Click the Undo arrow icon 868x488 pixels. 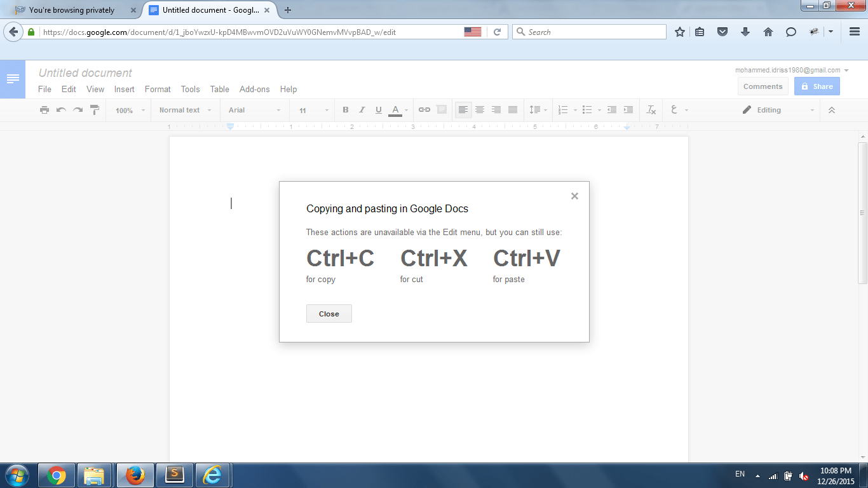(x=61, y=110)
